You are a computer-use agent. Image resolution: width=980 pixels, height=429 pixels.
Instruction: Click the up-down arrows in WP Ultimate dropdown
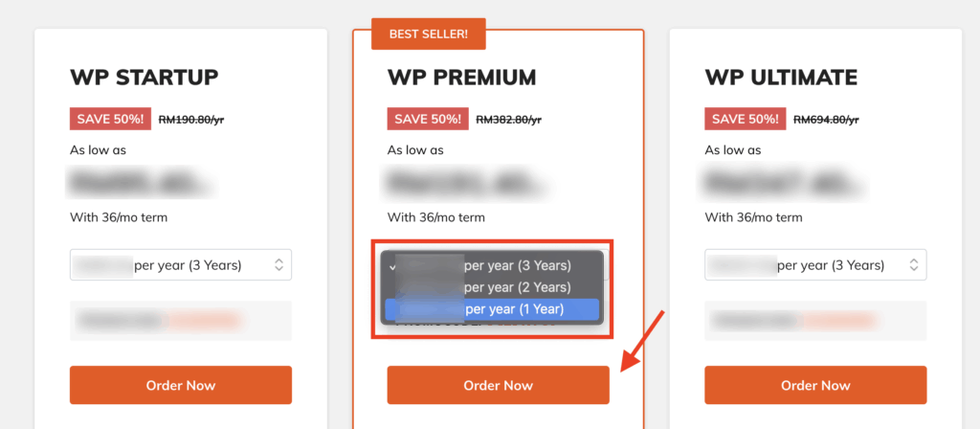coord(914,265)
